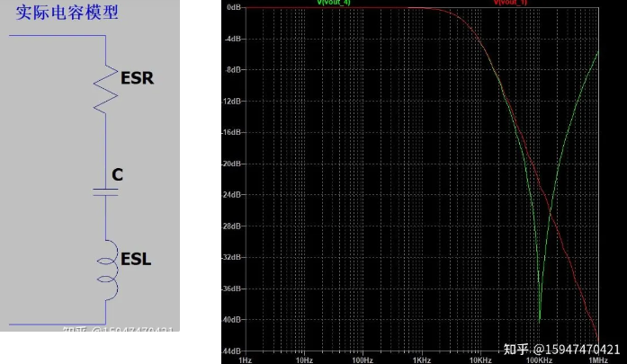Viewport: 627px width, 364px height.
Task: Click the green curve notch minimum near 100KHz
Action: point(540,320)
